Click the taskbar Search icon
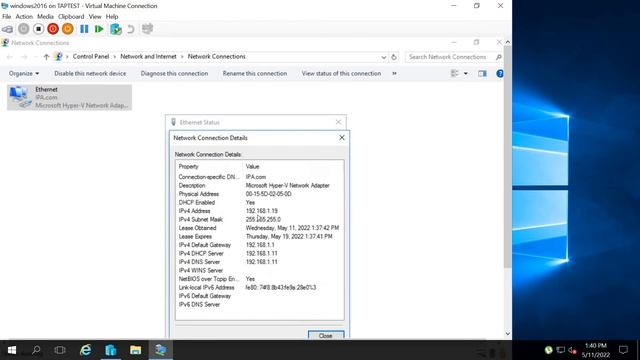 coord(36,350)
